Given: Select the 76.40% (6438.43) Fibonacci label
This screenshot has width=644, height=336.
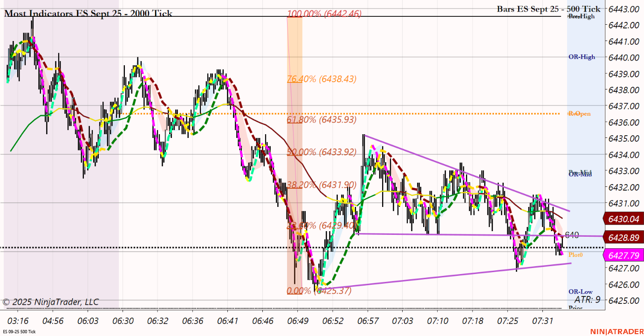Looking at the screenshot, I should coord(322,79).
